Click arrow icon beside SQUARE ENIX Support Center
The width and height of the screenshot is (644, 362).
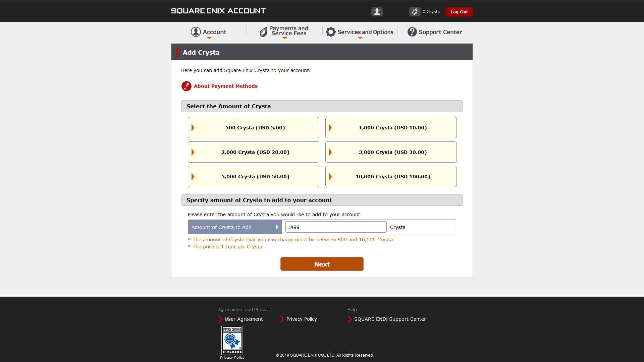point(350,319)
